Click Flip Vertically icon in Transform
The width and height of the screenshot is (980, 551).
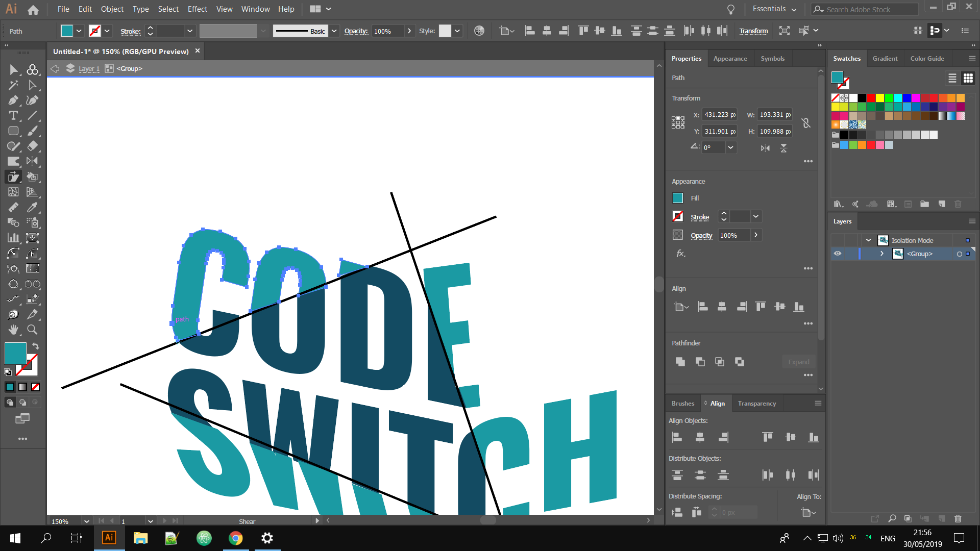tap(783, 148)
